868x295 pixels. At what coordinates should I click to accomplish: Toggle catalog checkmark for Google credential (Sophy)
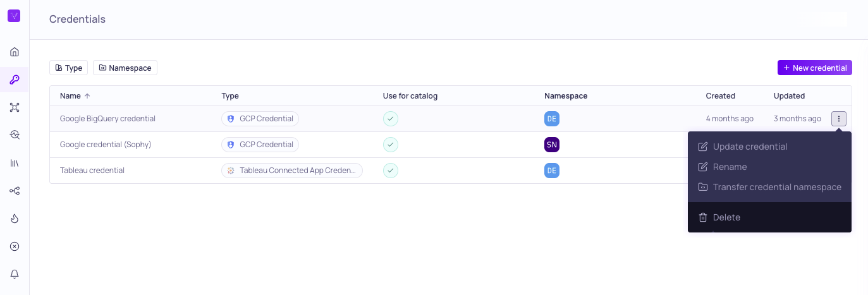(x=391, y=145)
